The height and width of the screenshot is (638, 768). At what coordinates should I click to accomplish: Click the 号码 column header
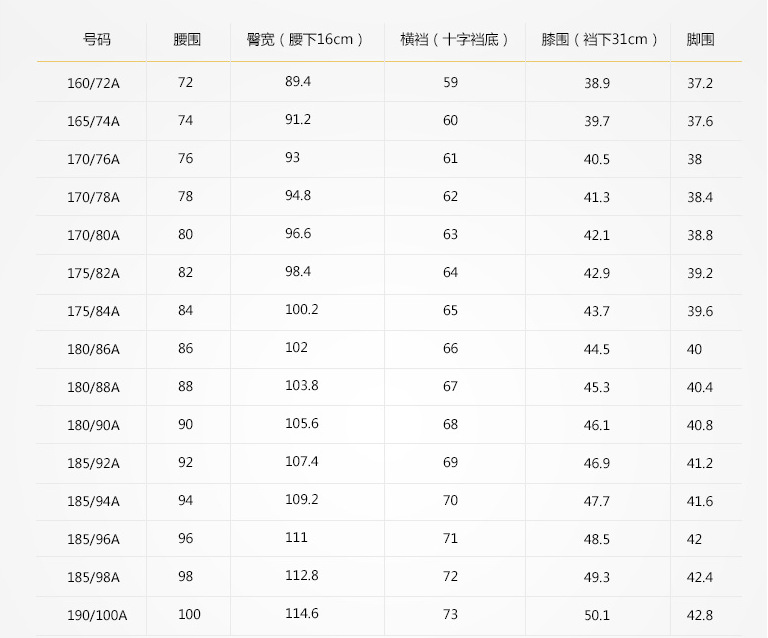97,40
